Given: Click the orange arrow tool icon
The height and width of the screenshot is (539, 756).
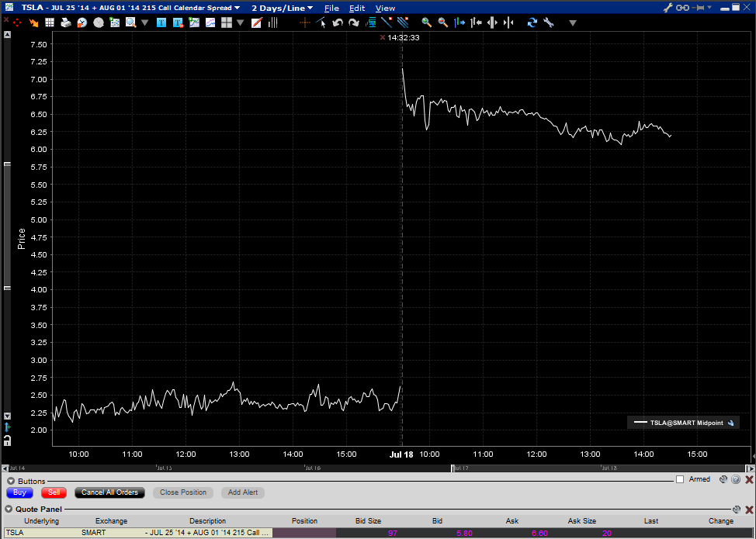Looking at the screenshot, I should 33,22.
